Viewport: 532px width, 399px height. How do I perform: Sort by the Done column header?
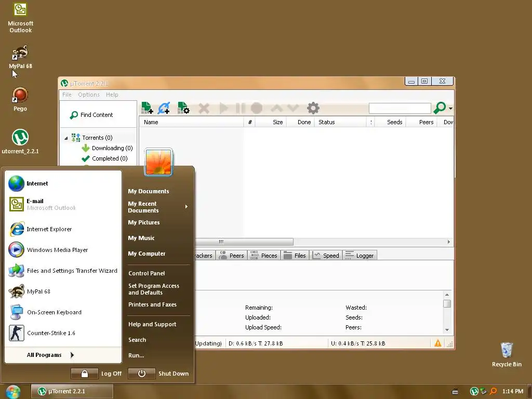pyautogui.click(x=301, y=122)
